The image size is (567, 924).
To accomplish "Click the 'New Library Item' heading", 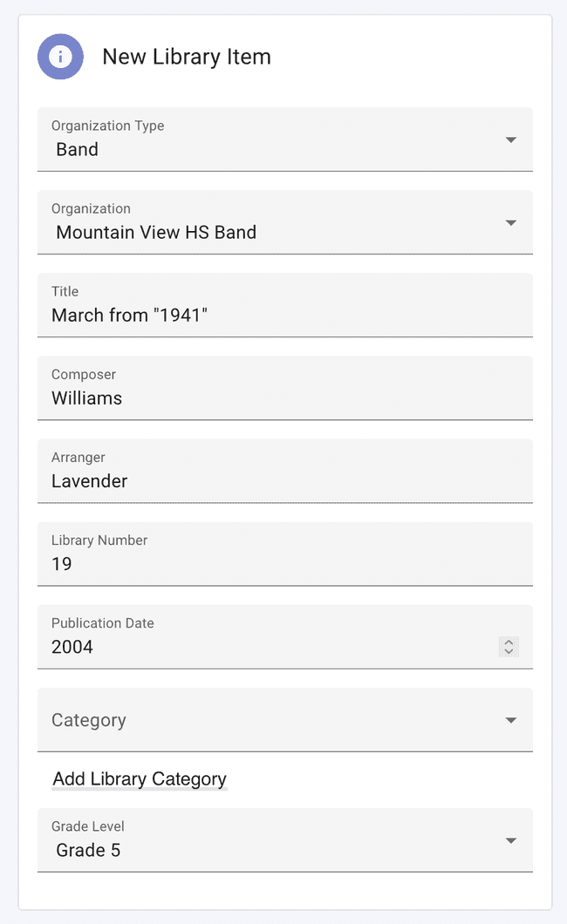I will tap(187, 57).
